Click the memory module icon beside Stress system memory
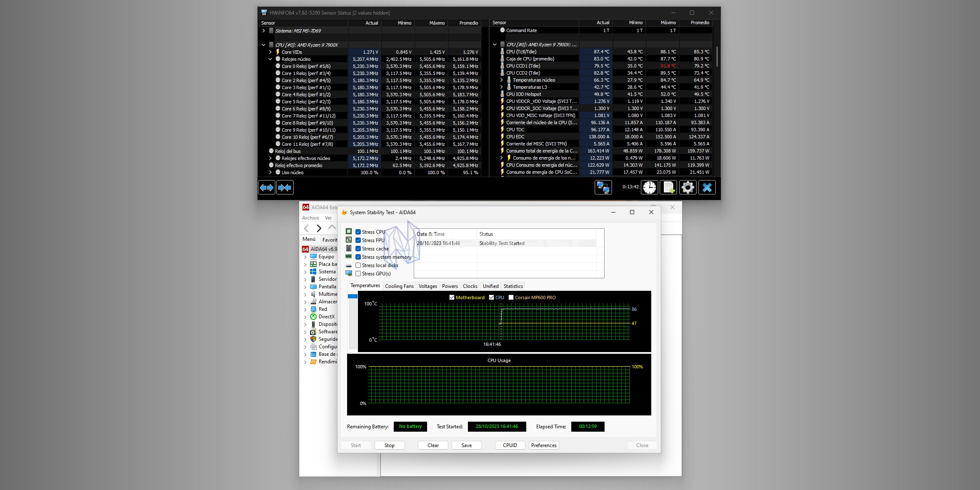 pos(349,257)
